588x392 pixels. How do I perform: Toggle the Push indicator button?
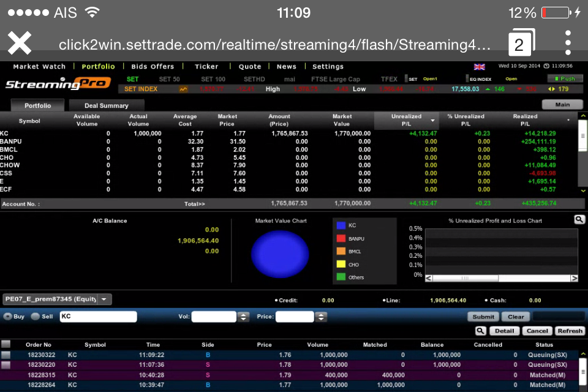pyautogui.click(x=565, y=78)
